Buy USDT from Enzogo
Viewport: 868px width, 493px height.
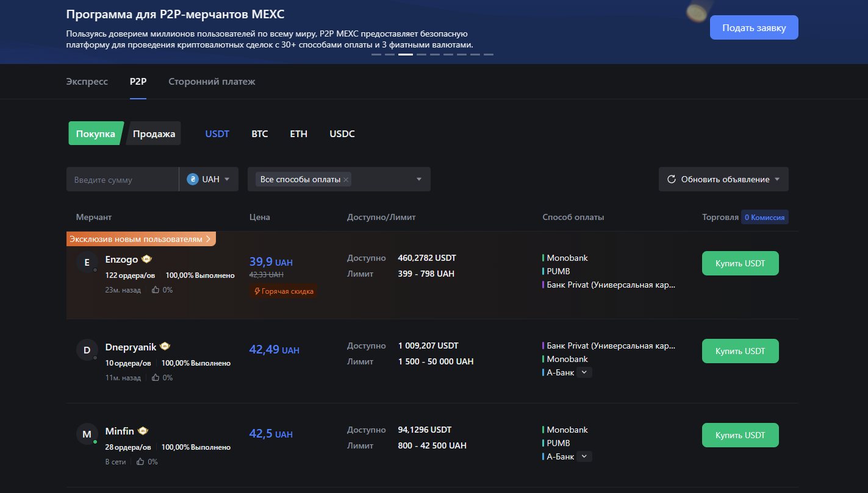[x=741, y=263]
